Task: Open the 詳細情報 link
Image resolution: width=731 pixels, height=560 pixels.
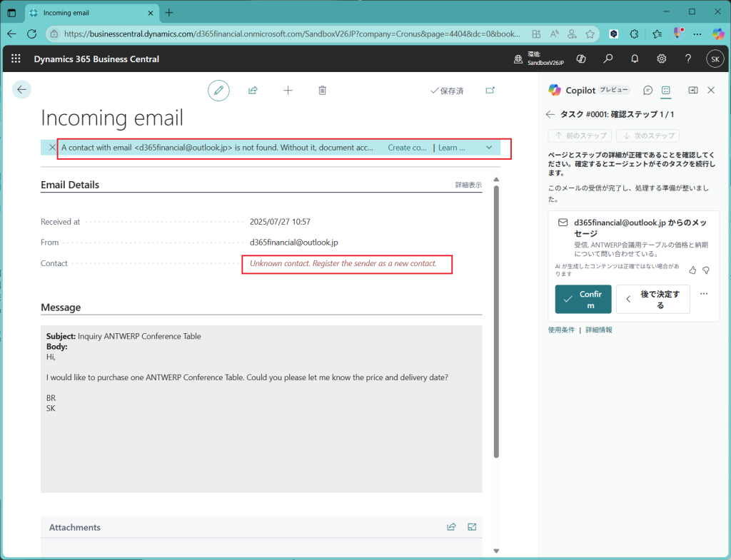Action: (x=599, y=330)
